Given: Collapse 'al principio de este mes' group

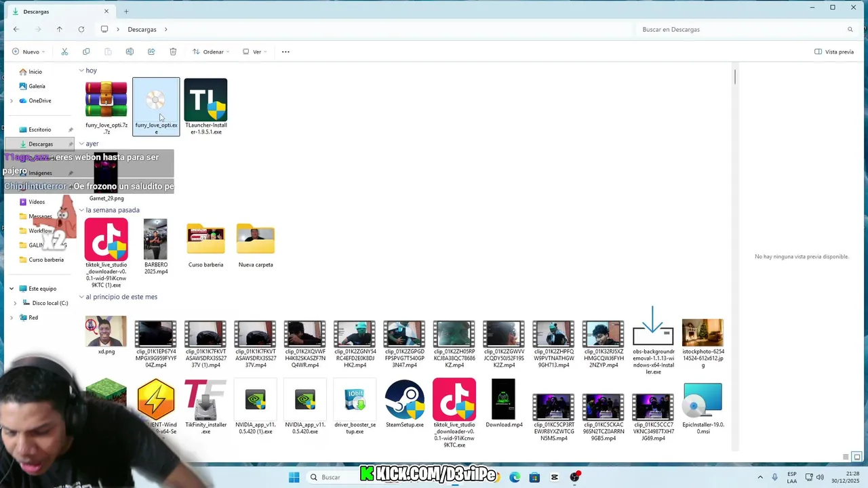Looking at the screenshot, I should click(x=81, y=297).
